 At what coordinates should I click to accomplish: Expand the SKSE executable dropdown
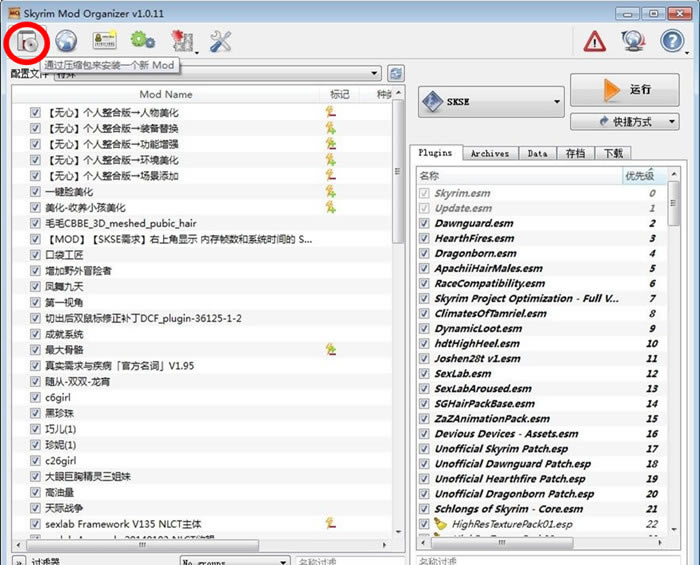pyautogui.click(x=490, y=101)
